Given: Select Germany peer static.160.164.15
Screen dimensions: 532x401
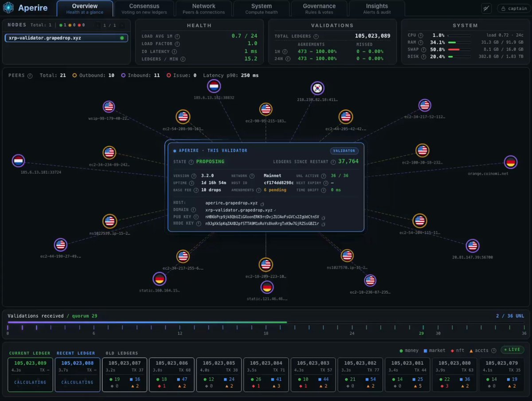Looking at the screenshot, I should tap(160, 279).
